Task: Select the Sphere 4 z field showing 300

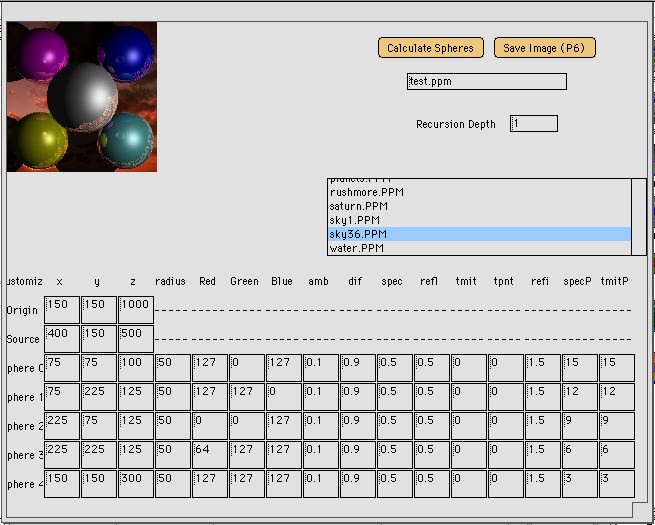Action: pyautogui.click(x=136, y=484)
